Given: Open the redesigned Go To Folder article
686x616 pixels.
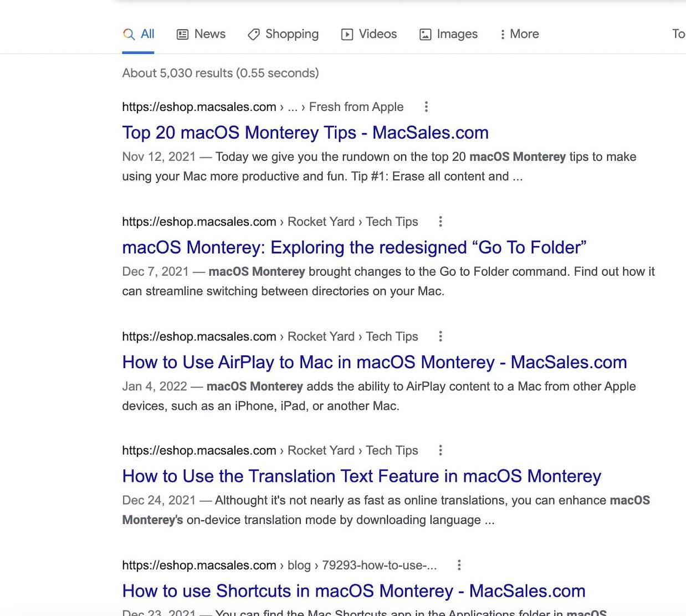Looking at the screenshot, I should point(354,248).
